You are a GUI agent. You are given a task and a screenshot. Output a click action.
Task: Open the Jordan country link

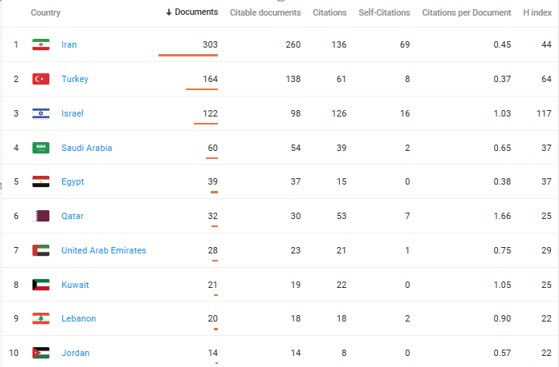76,353
